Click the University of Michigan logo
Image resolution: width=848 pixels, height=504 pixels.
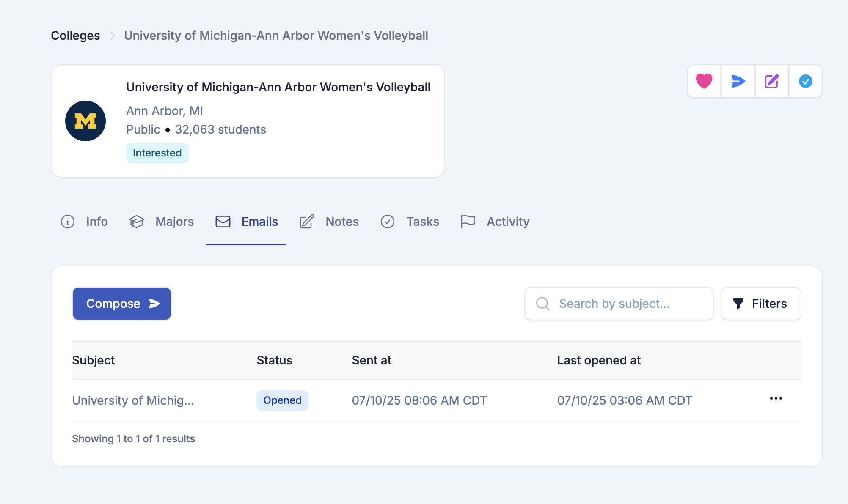click(x=85, y=121)
